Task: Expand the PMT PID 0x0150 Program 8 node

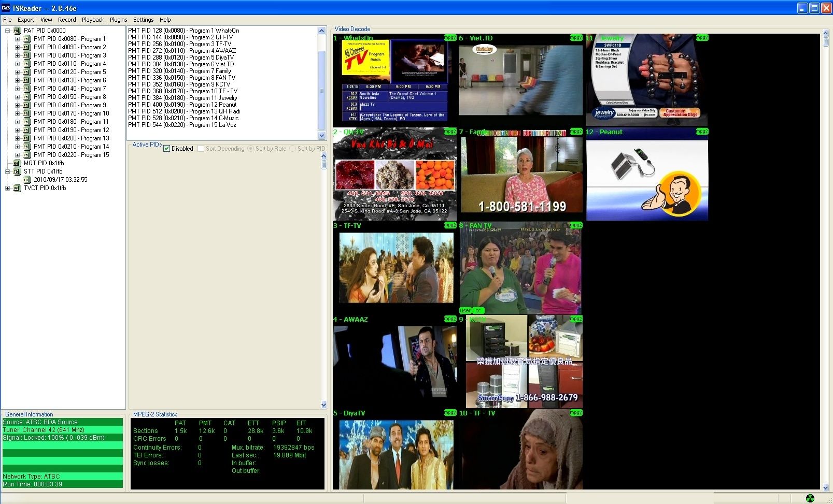Action: pos(17,97)
